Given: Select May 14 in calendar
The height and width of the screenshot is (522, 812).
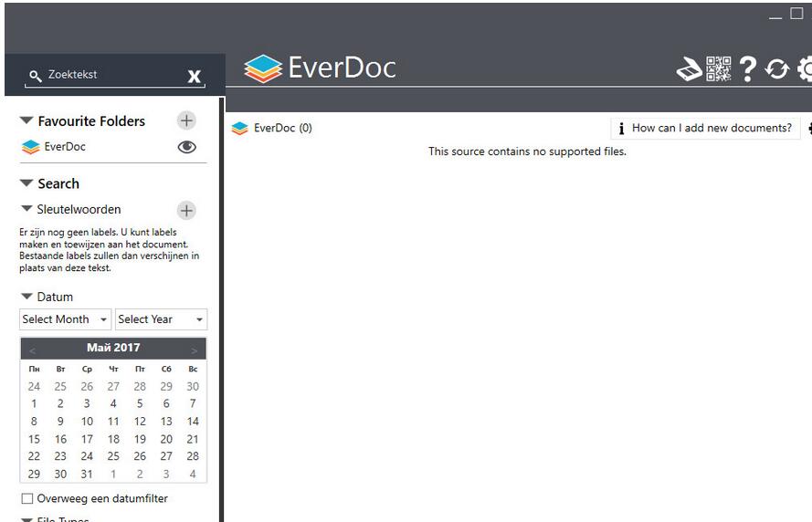Looking at the screenshot, I should (x=193, y=421).
